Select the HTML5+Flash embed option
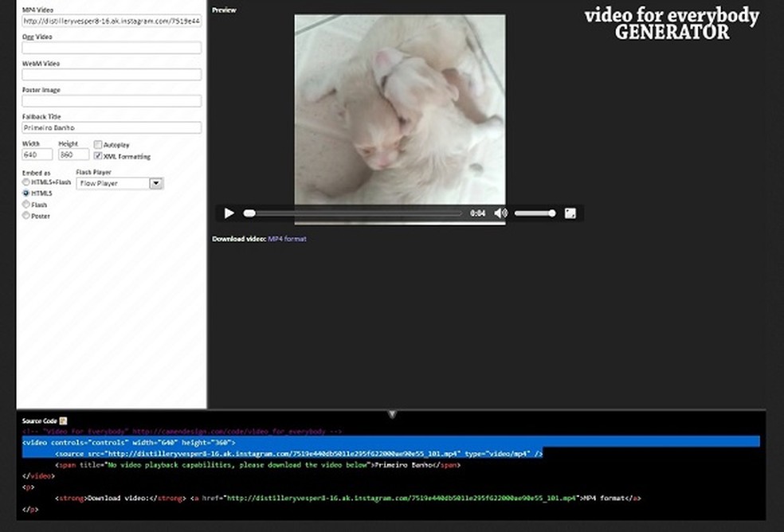Viewport: 784px width, 532px height. coord(25,182)
